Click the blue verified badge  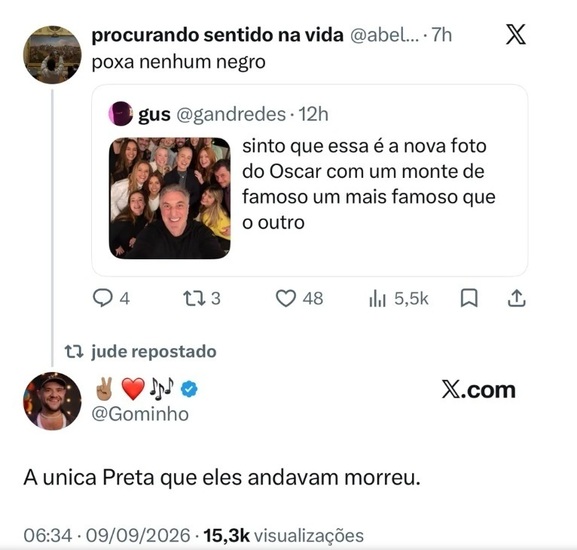pyautogui.click(x=189, y=390)
